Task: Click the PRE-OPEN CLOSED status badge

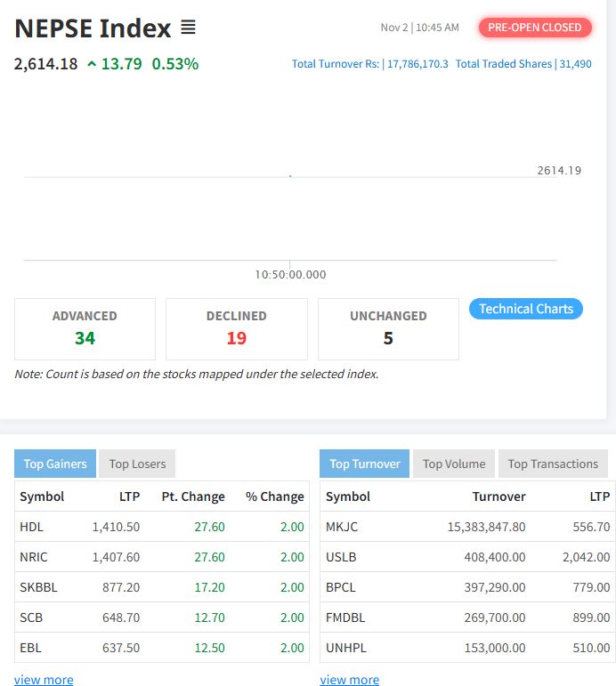Action: [x=534, y=28]
